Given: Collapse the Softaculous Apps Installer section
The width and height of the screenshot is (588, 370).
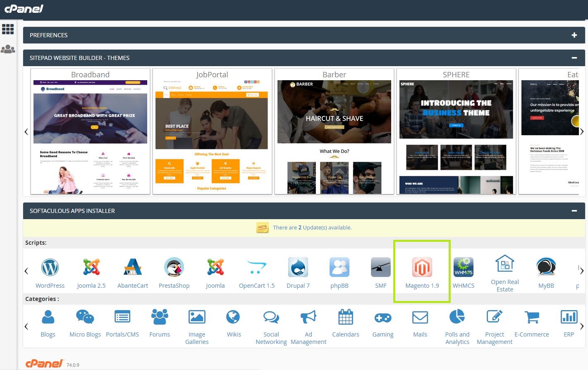Looking at the screenshot, I should coord(574,211).
